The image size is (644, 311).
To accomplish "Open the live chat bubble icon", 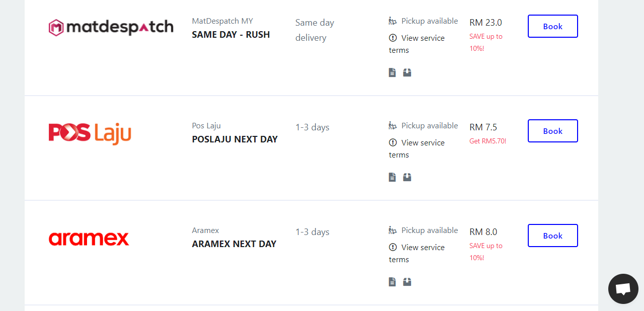I will click(x=623, y=289).
